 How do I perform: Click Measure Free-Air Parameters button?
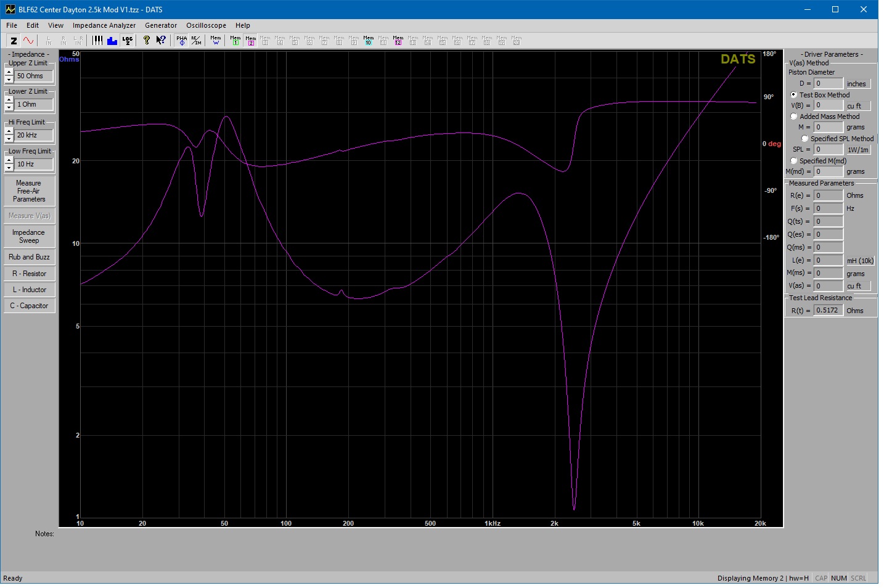29,191
